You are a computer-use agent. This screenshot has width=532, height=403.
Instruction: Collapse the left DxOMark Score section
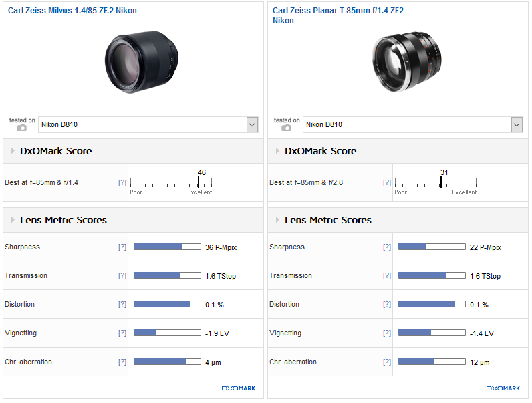(x=13, y=151)
